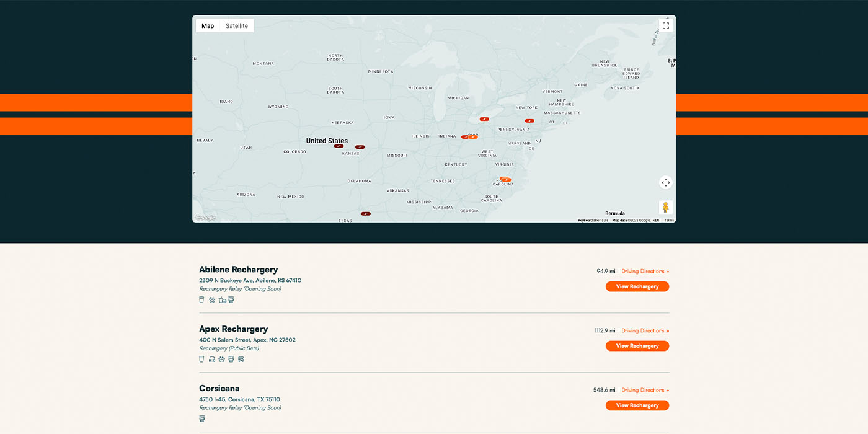Viewport: 868px width, 434px height.
Task: Click the pan control on the map
Action: click(x=666, y=182)
